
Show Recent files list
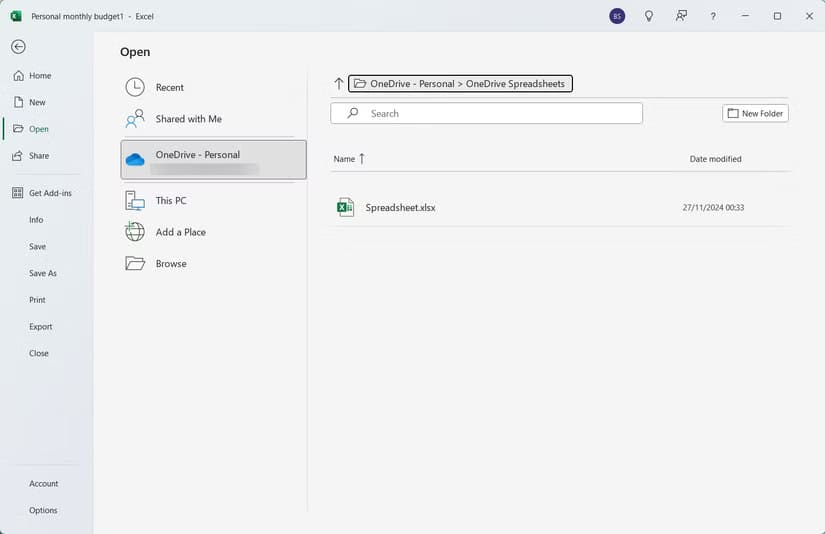tap(213, 87)
